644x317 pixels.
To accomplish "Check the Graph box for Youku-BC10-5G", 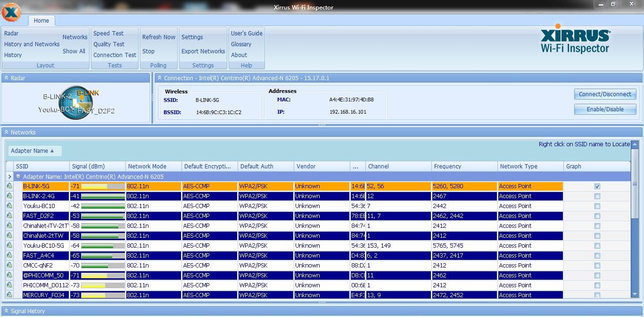I will pos(597,246).
